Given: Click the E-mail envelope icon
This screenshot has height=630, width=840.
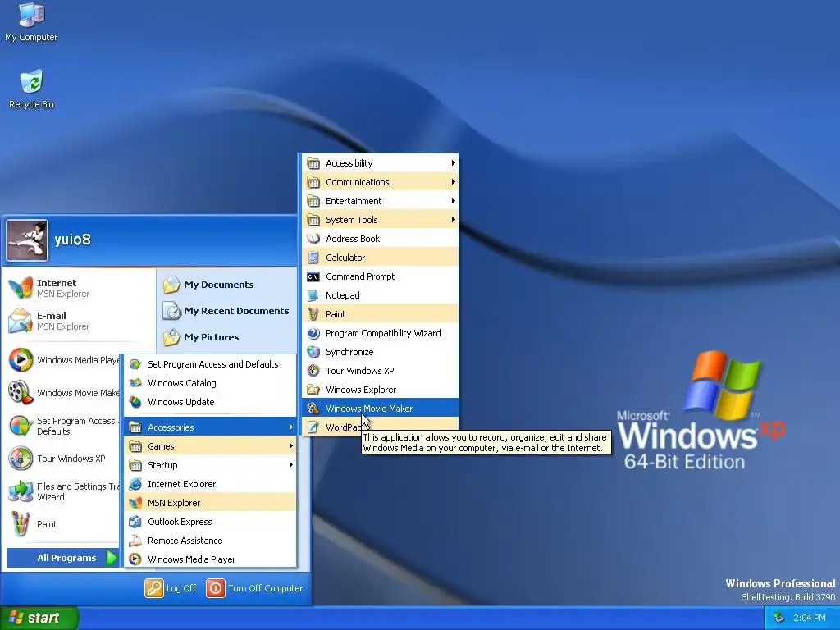Looking at the screenshot, I should [x=21, y=321].
